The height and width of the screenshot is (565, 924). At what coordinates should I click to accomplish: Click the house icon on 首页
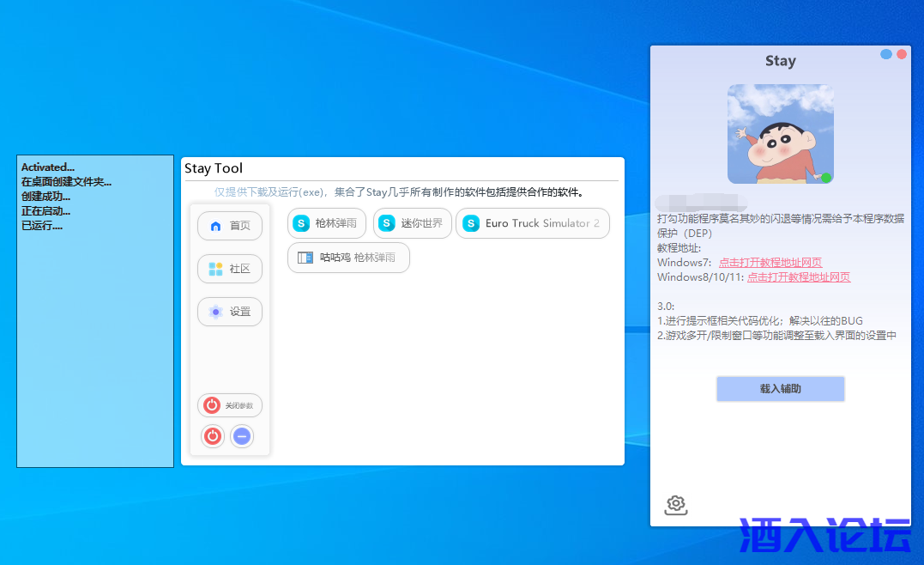click(215, 226)
